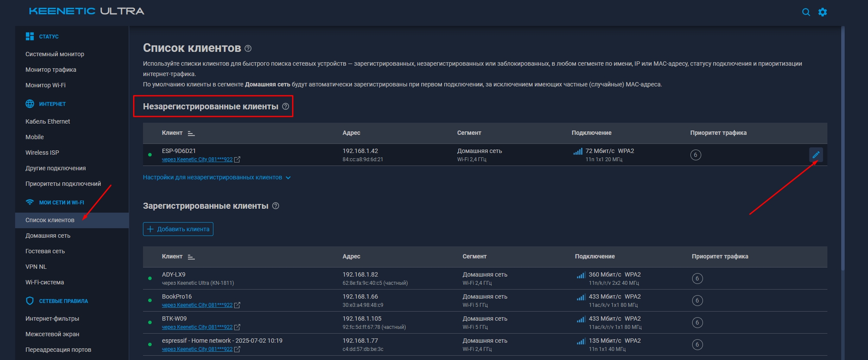The image size is (868, 360).
Task: Click traffic priority badge for BookPro16
Action: (x=697, y=300)
